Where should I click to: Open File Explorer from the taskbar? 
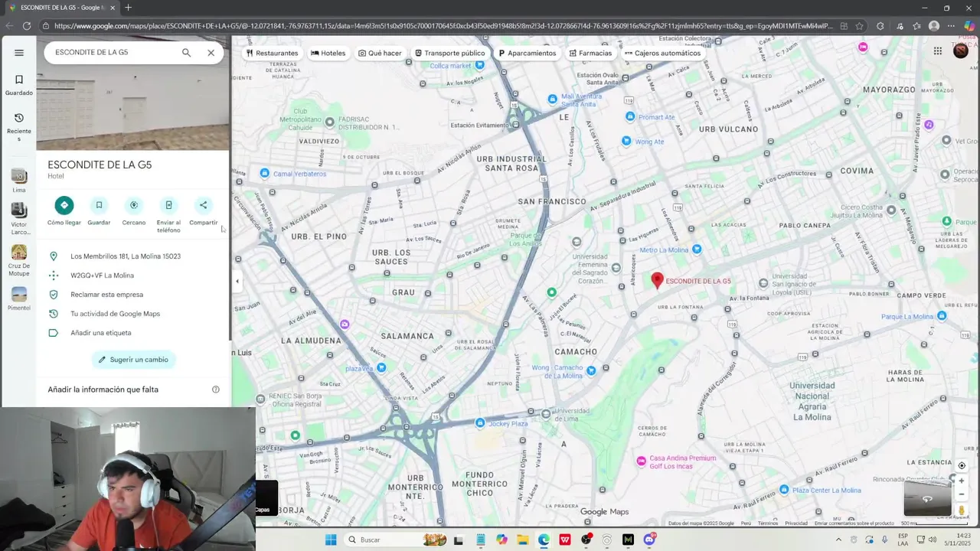tap(523, 540)
